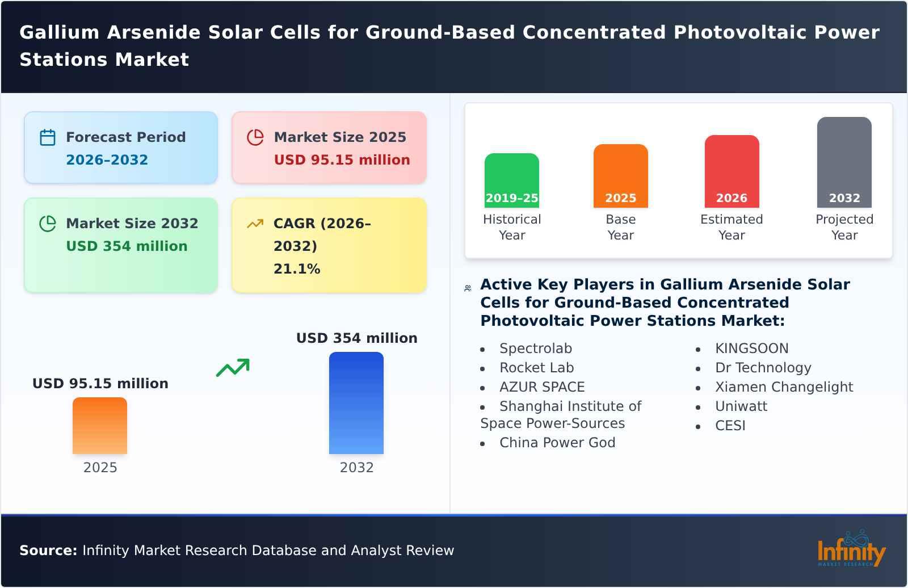Click the 'USD 354 million' label above blue bar

click(x=357, y=338)
